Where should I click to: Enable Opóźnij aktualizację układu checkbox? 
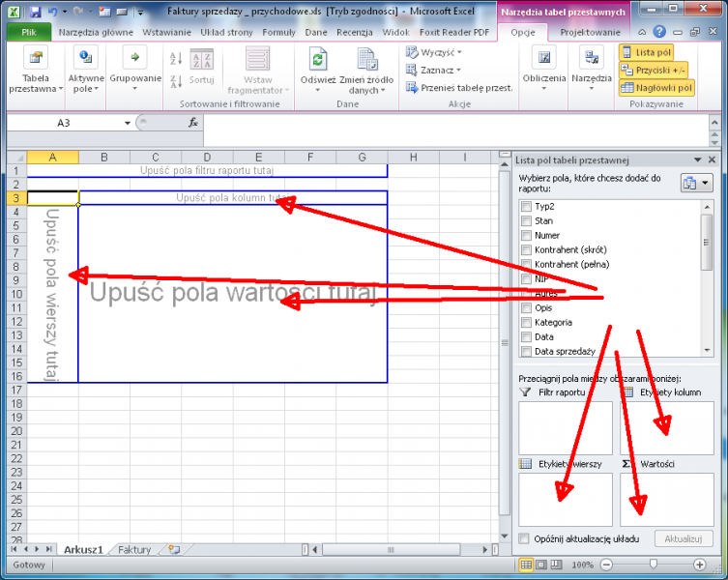click(525, 538)
